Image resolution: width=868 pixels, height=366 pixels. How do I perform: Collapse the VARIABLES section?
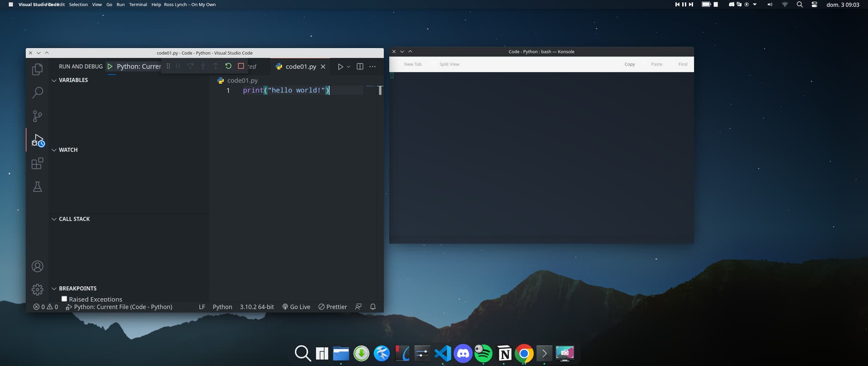pyautogui.click(x=54, y=80)
